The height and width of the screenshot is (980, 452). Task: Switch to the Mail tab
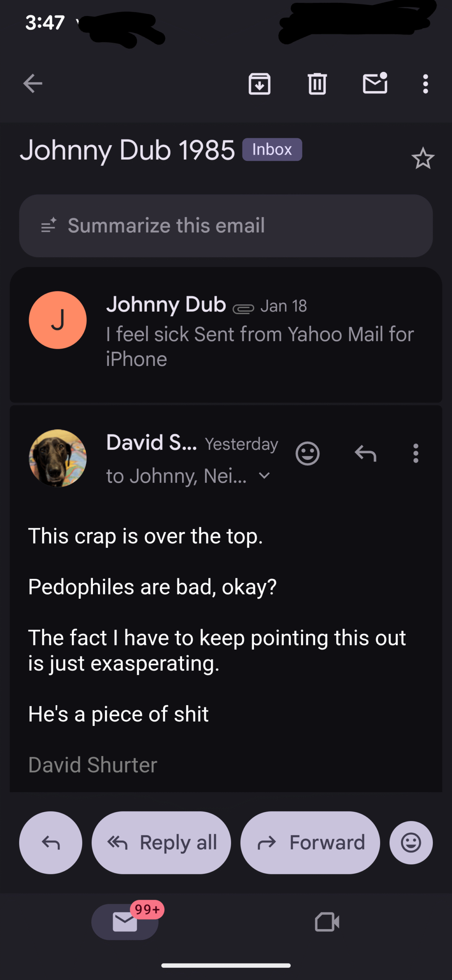[125, 921]
